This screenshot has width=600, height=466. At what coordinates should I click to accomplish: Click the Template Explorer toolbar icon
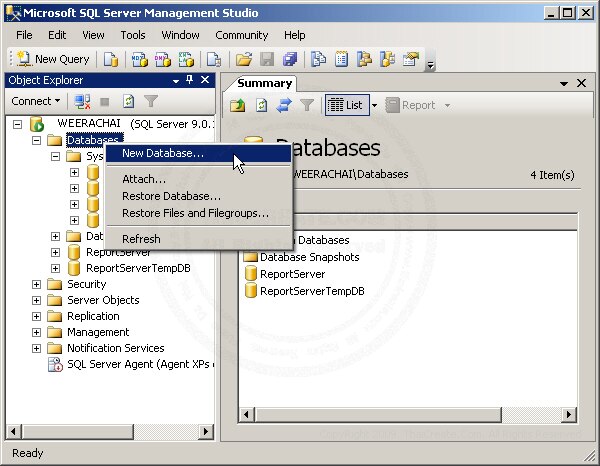pyautogui.click(x=388, y=59)
